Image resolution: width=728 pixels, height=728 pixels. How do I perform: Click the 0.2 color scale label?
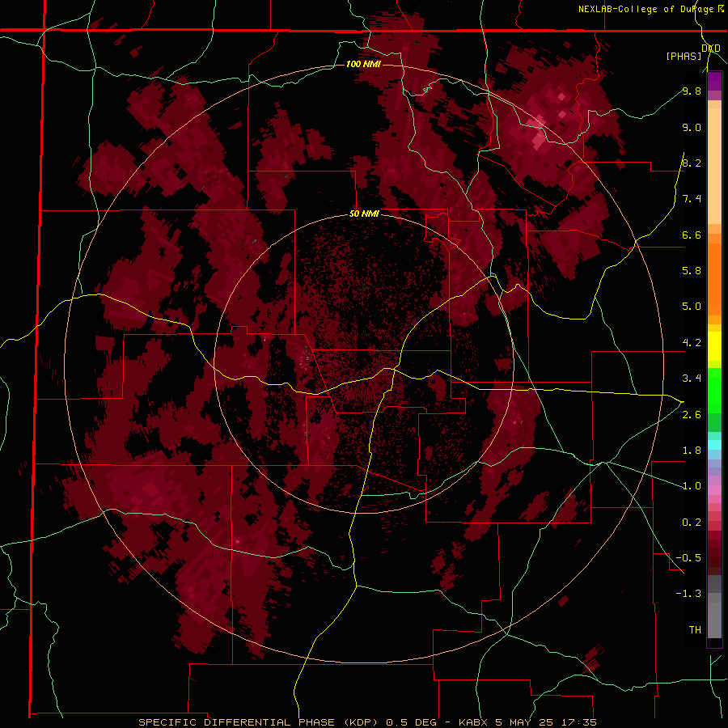(x=692, y=523)
